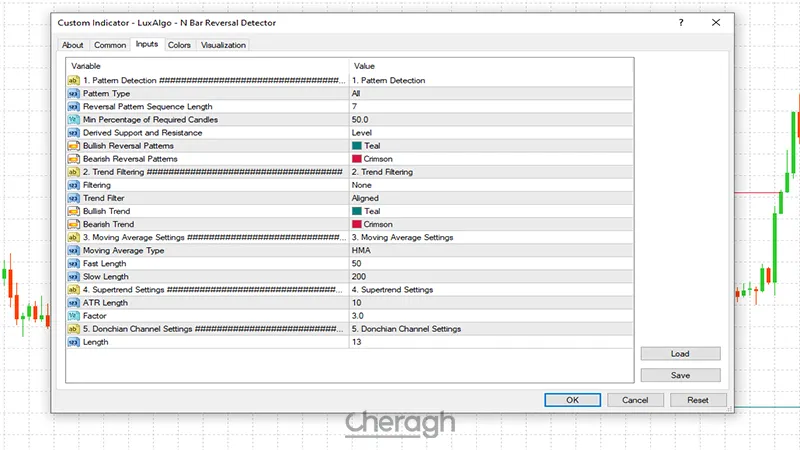The image size is (800, 450).
Task: Click the icon beside Factor variable
Action: [x=73, y=315]
